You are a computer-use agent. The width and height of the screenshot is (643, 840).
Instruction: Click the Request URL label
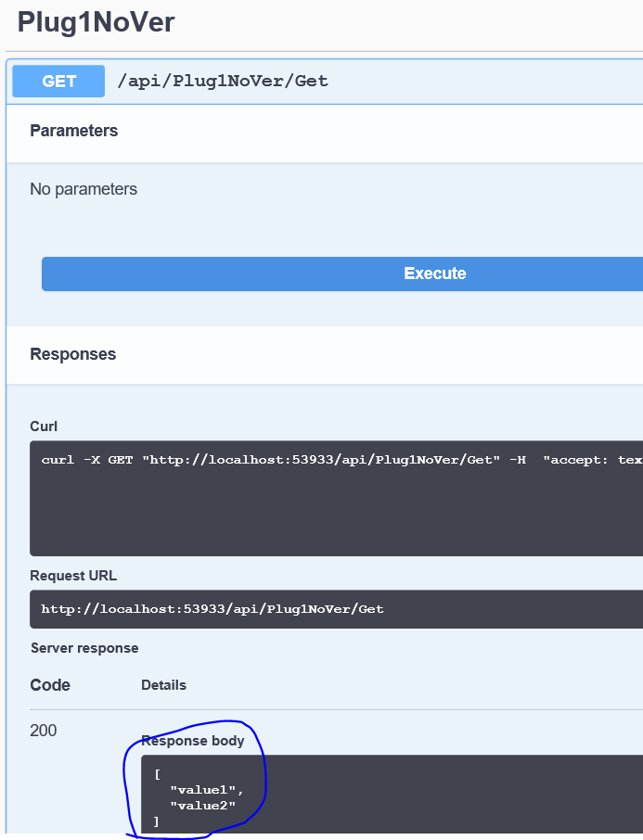tap(73, 576)
